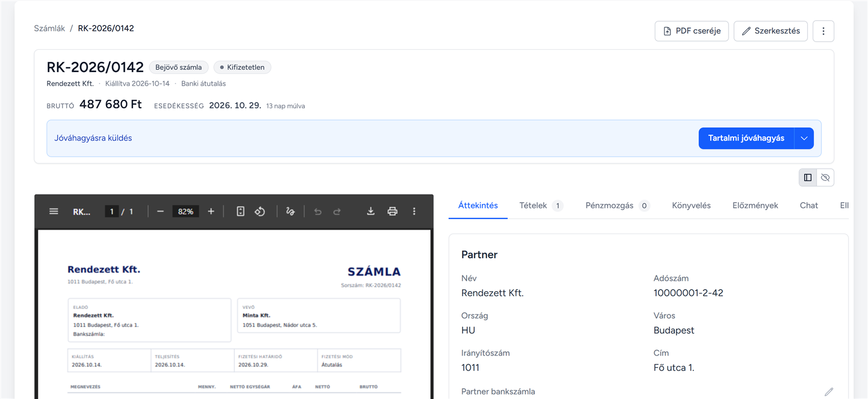Open the PDF viewer more actions menu

click(x=414, y=211)
